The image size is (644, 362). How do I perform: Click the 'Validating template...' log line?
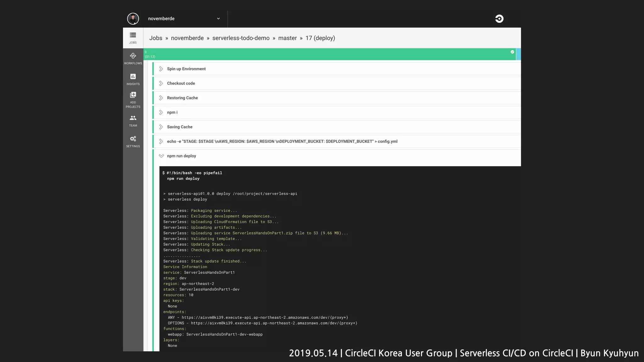coord(203,239)
